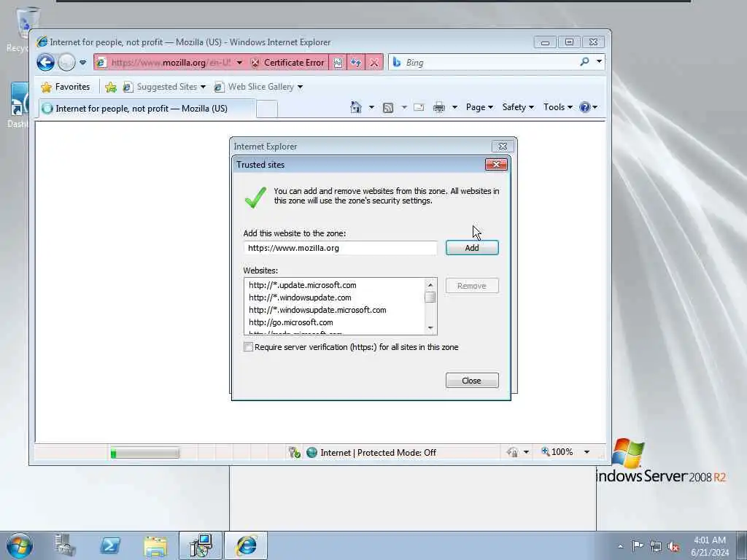Viewport: 747px width, 560px height.
Task: Stop loading with the red X icon
Action: coord(374,63)
